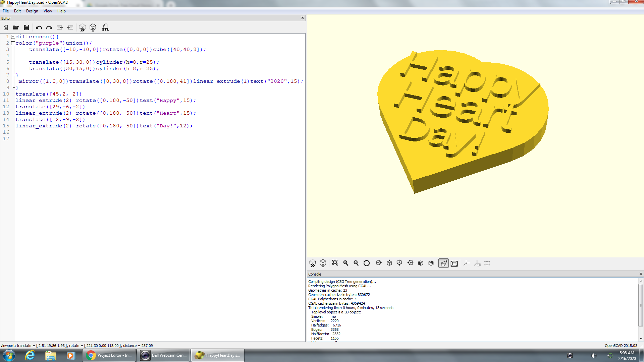Toggle Show Axes in the viewport

[x=467, y=263]
